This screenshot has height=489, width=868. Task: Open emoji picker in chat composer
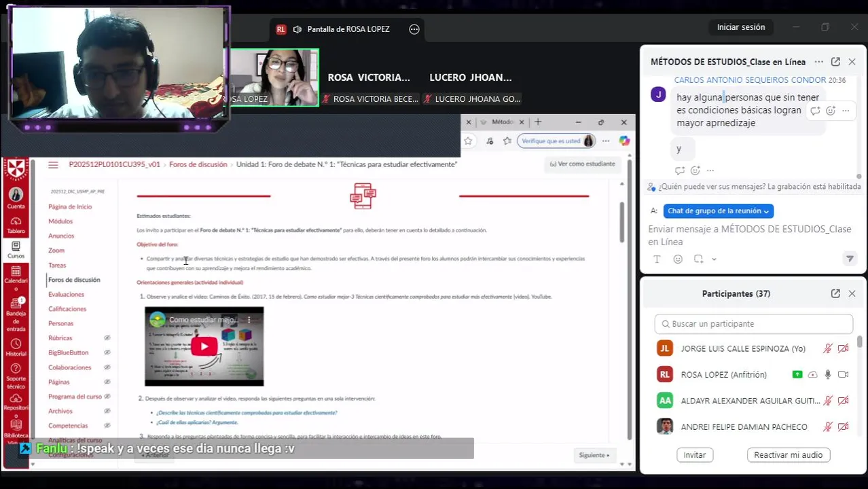coord(678,259)
